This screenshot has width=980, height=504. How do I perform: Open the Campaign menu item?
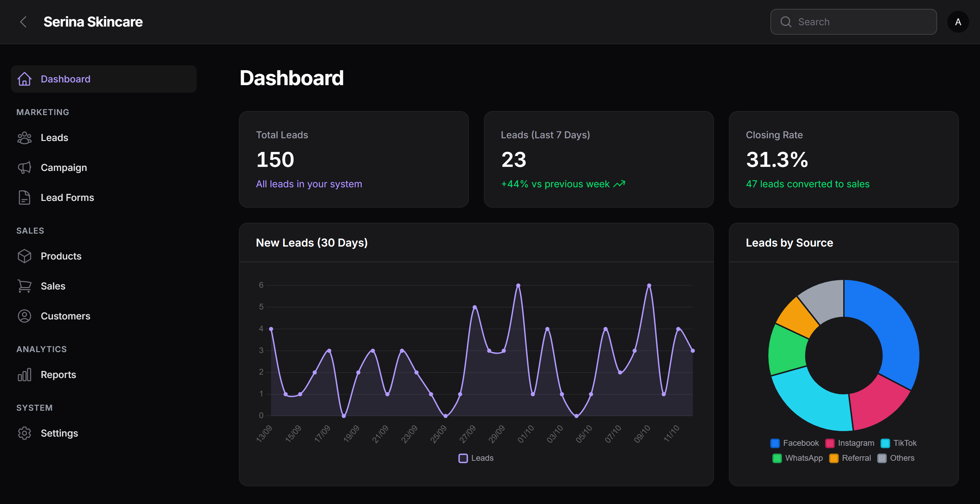pos(103,168)
